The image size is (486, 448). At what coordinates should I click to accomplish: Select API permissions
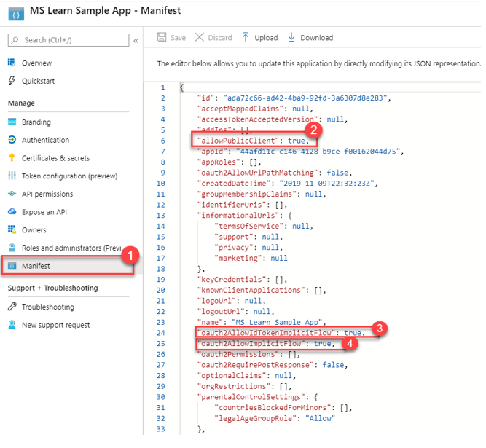[47, 194]
